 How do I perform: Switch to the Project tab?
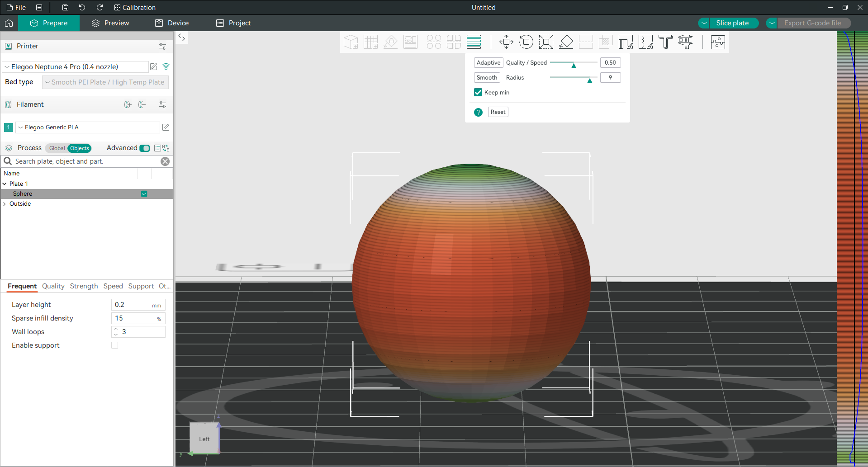tap(233, 23)
